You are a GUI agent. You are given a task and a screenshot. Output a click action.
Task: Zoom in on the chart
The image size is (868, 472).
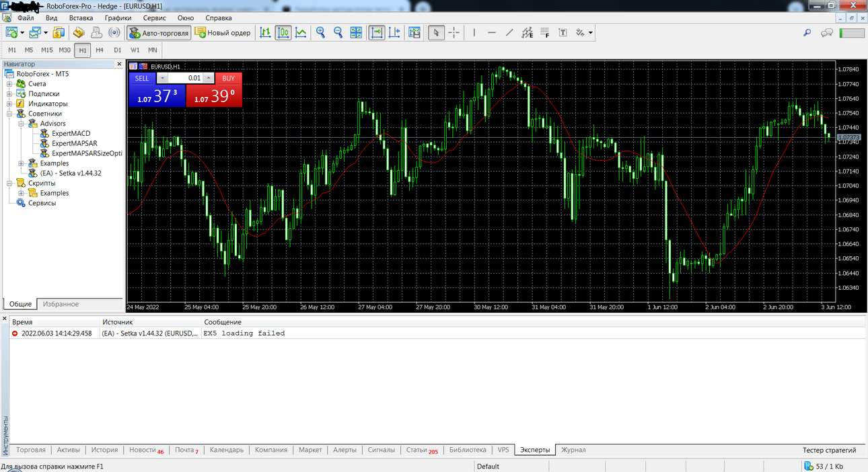click(321, 32)
